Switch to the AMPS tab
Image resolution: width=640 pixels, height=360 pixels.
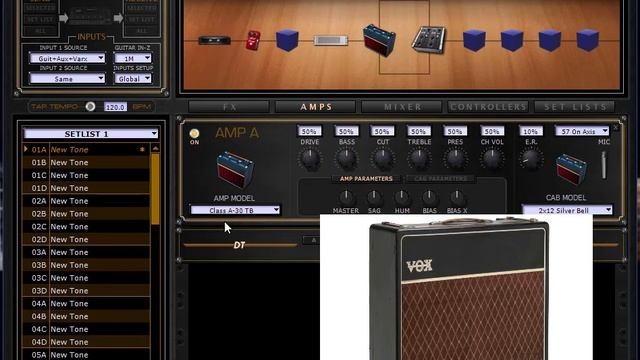coord(316,107)
